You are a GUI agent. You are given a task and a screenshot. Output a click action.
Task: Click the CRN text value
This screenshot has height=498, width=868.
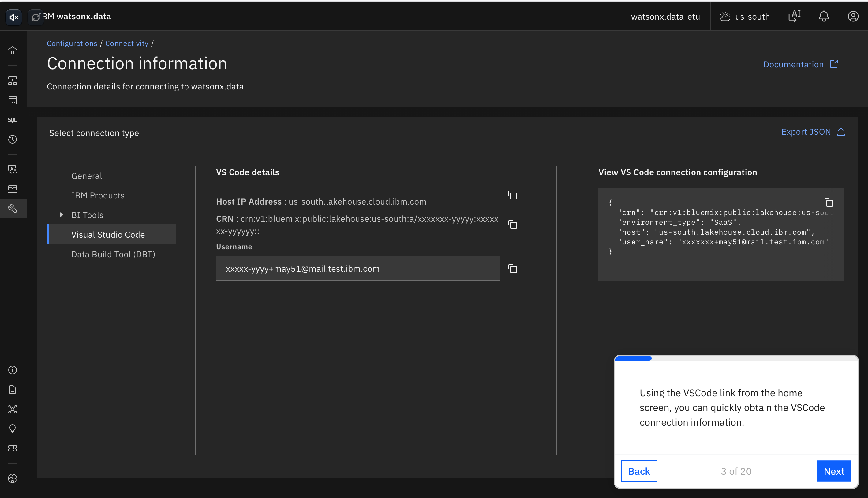point(357,225)
